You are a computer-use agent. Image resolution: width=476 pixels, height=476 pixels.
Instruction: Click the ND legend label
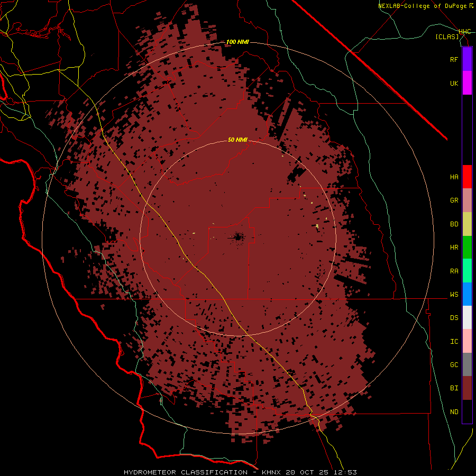454,412
